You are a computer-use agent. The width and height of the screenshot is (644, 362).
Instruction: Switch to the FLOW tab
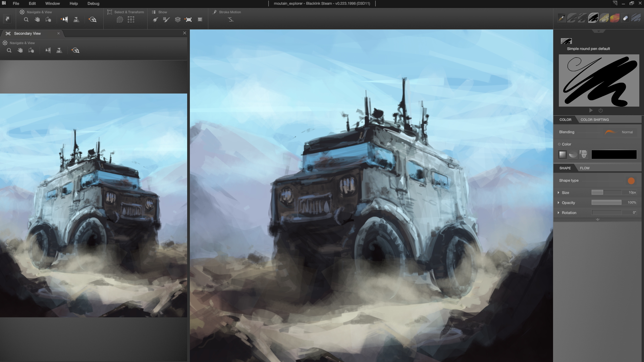coord(585,168)
